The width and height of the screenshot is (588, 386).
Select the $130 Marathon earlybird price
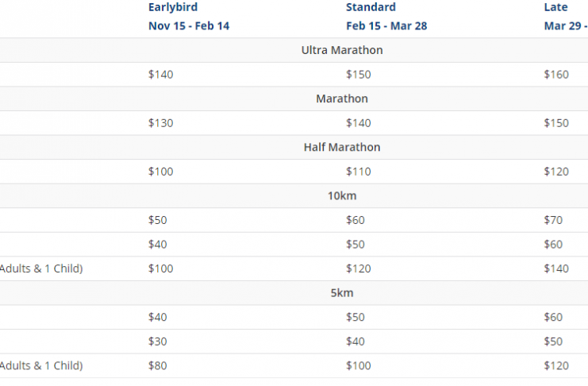click(x=160, y=123)
